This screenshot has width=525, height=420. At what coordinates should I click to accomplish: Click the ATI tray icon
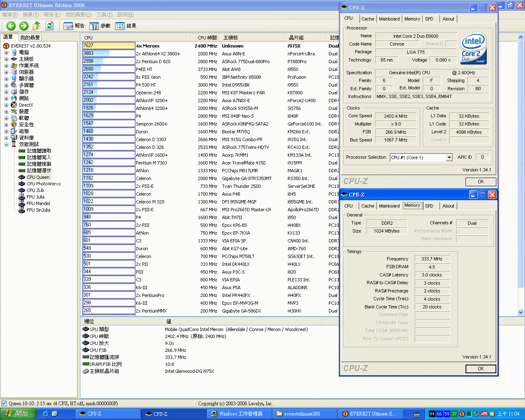(484, 414)
